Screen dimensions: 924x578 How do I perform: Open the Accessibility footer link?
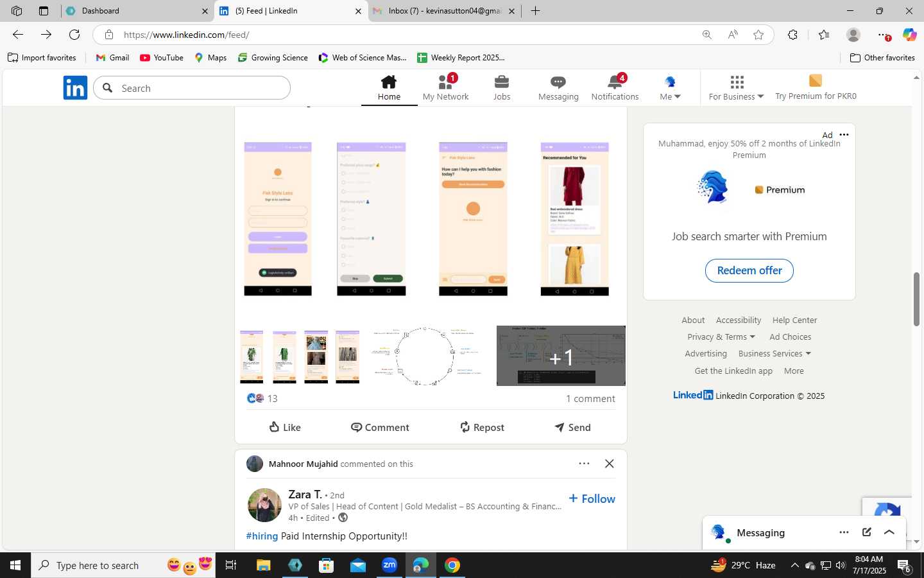click(x=739, y=320)
